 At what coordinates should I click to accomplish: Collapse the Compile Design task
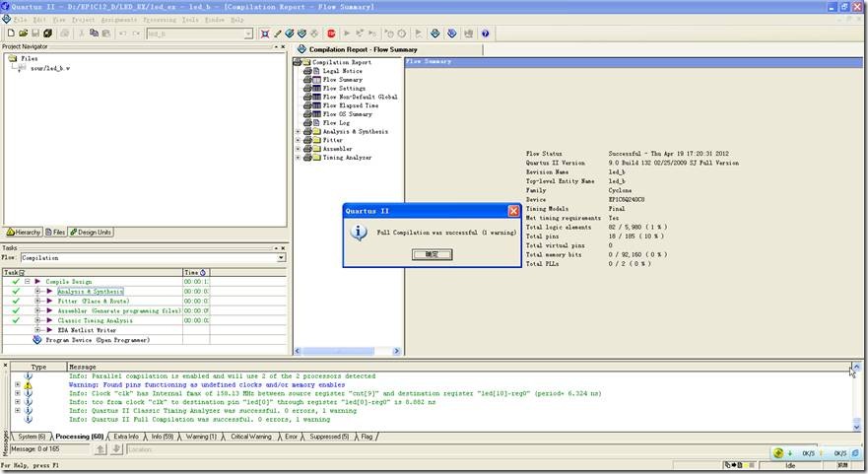[27, 281]
